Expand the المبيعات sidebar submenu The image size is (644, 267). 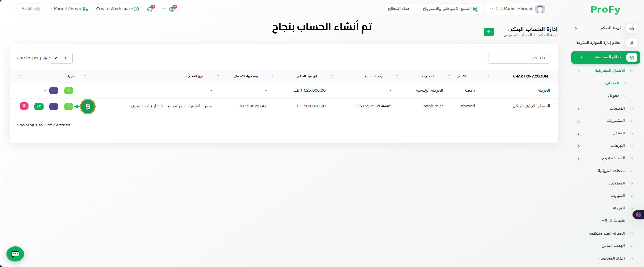[578, 109]
